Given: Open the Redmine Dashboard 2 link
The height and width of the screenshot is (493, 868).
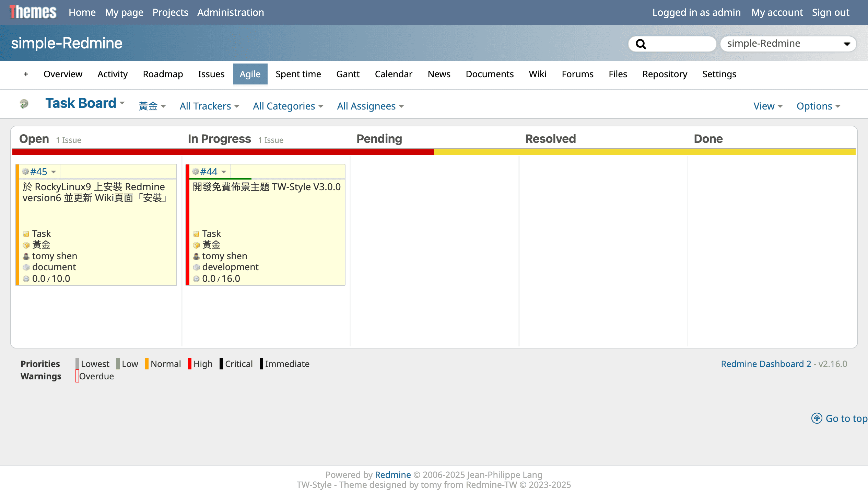Looking at the screenshot, I should (766, 364).
